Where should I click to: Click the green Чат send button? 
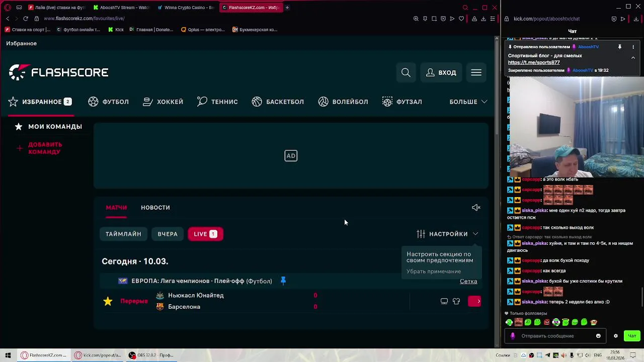632,336
